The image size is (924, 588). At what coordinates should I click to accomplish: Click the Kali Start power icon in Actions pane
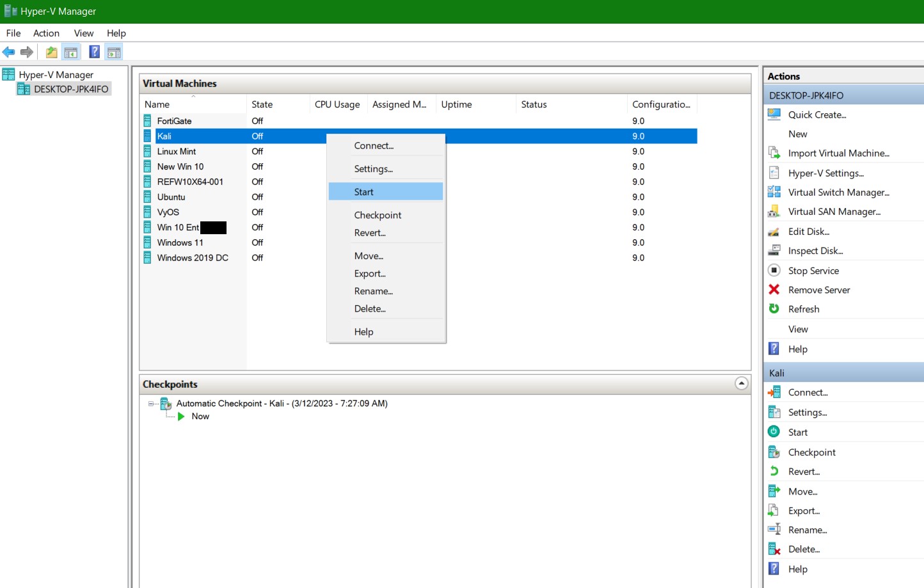click(774, 432)
